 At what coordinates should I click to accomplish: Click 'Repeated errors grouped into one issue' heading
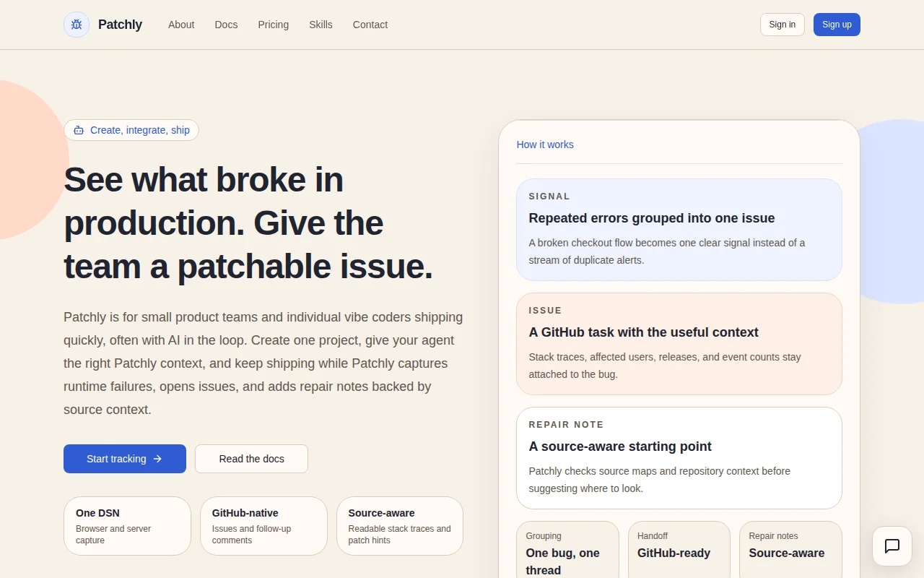tap(652, 218)
